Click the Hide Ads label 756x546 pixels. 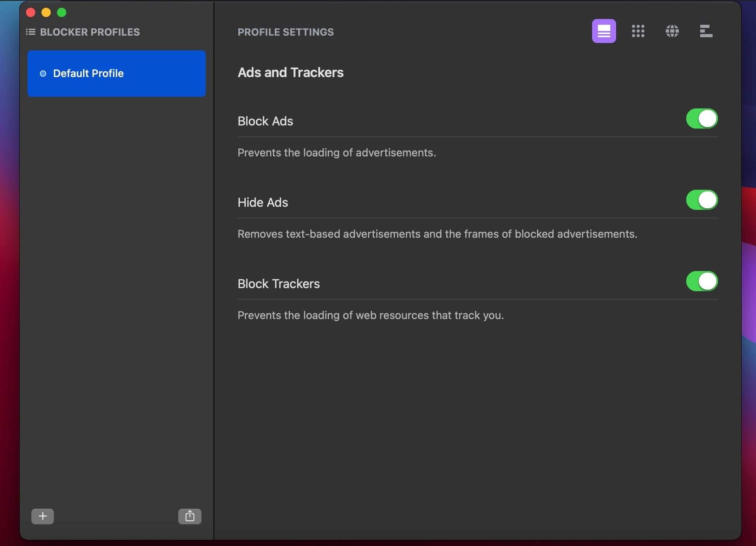[x=263, y=203]
